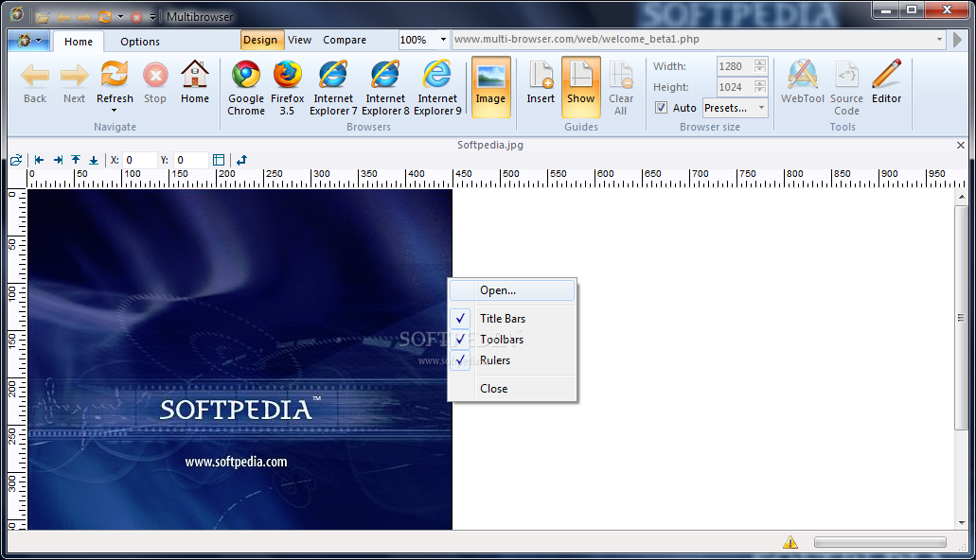Select the Design mode tab
This screenshot has width=976, height=560.
pyautogui.click(x=260, y=40)
